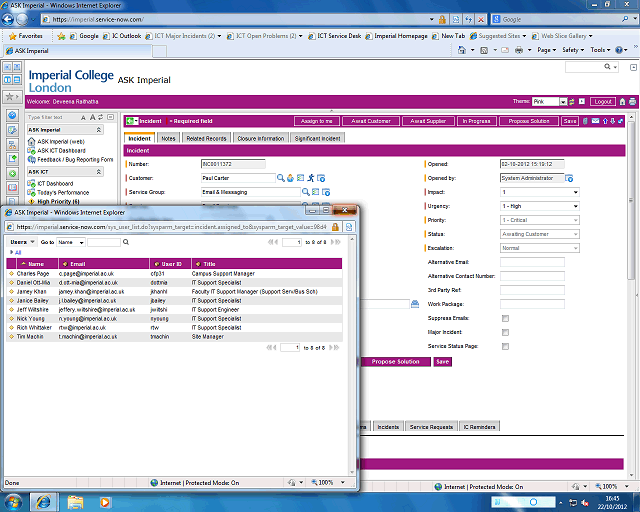Click the Alternative Email input field

[x=532, y=262]
